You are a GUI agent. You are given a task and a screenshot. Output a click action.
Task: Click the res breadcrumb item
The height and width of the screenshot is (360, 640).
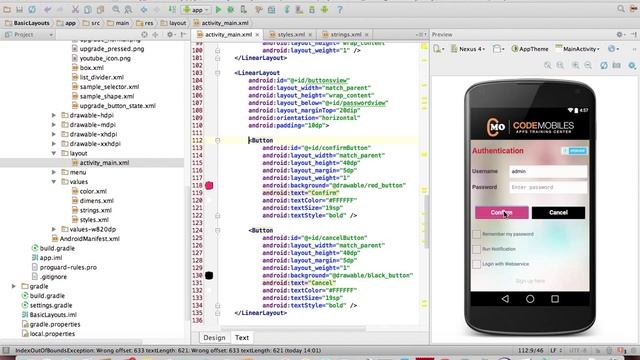[x=145, y=23]
